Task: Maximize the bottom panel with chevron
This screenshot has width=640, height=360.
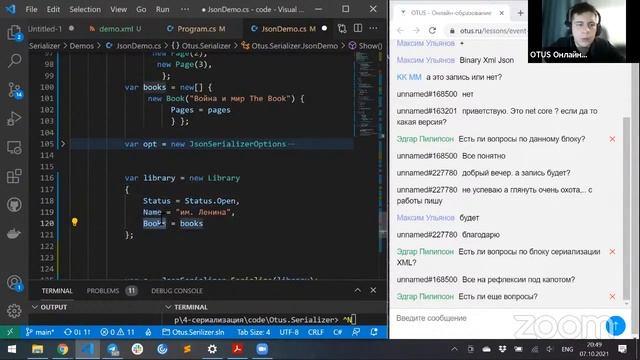Action: point(358,290)
